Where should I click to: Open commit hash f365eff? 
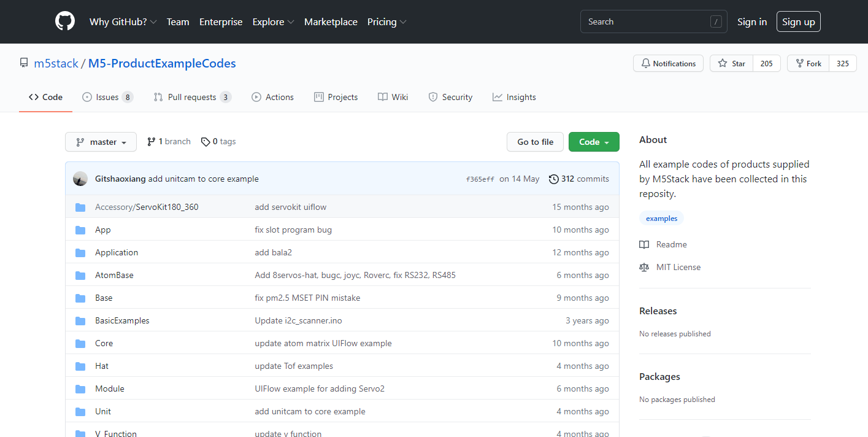point(480,179)
